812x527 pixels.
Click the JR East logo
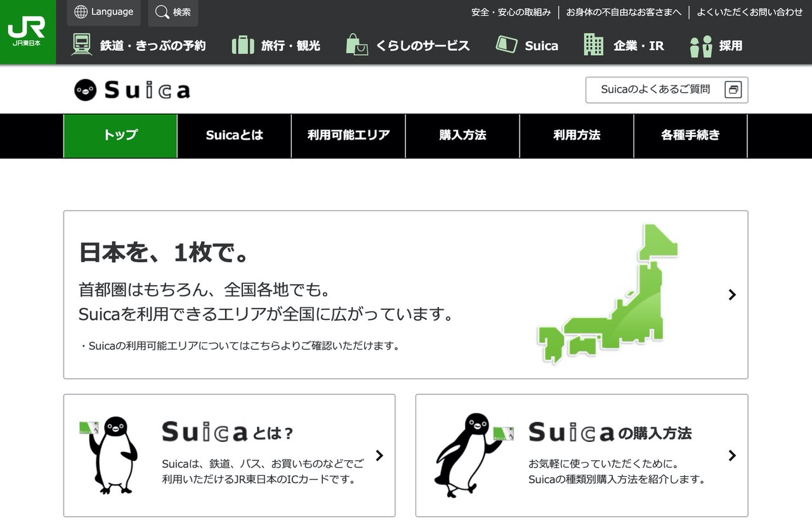[27, 32]
